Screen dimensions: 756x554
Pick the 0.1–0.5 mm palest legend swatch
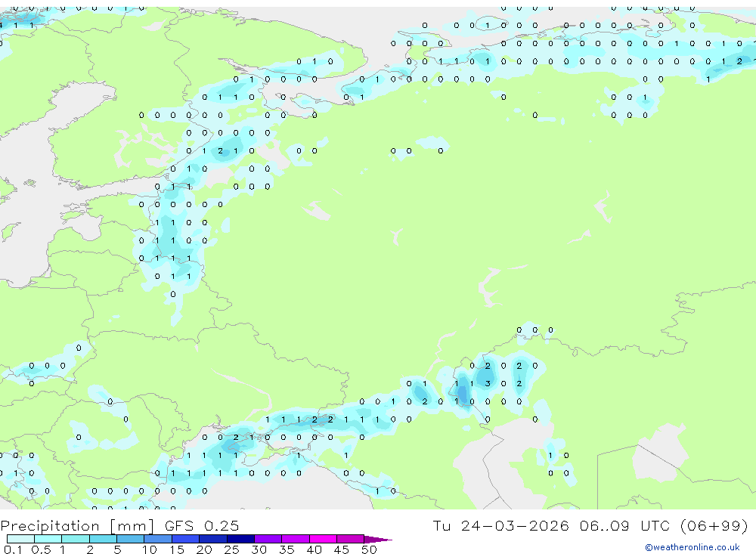(20, 539)
